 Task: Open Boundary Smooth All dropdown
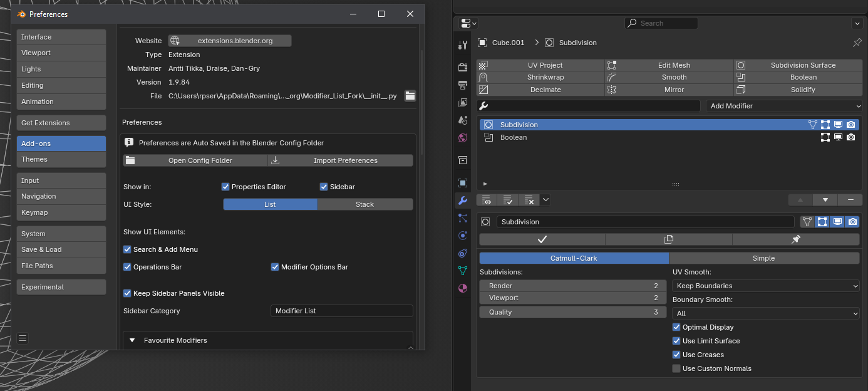coord(766,313)
